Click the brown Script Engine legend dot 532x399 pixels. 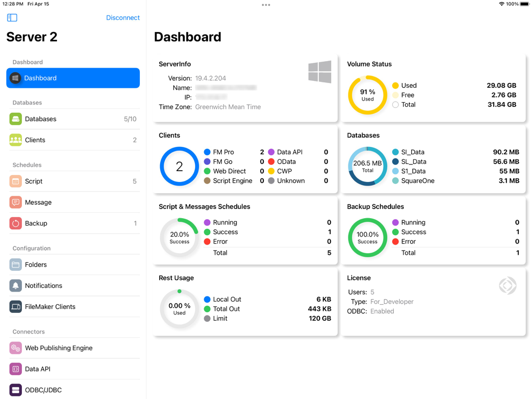207,181
